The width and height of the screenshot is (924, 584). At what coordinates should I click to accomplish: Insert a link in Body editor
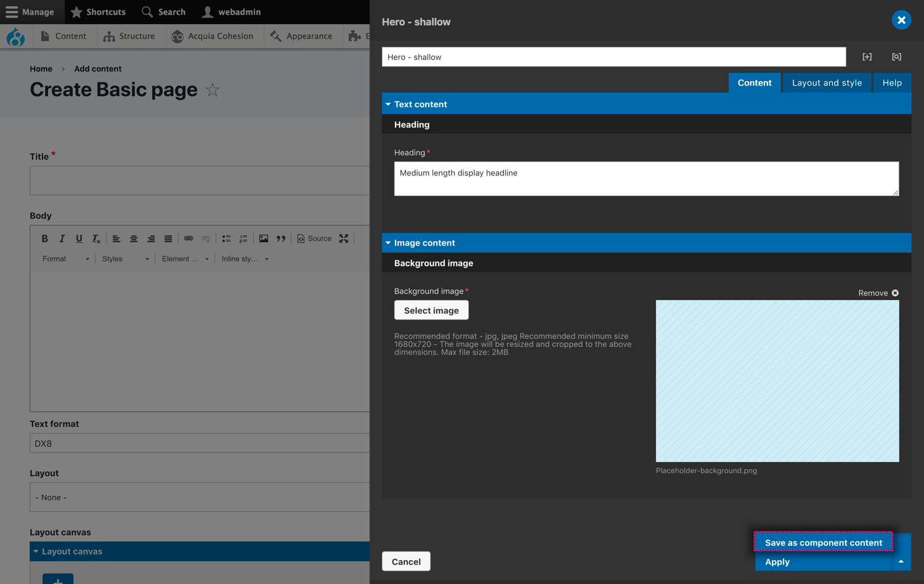tap(188, 238)
